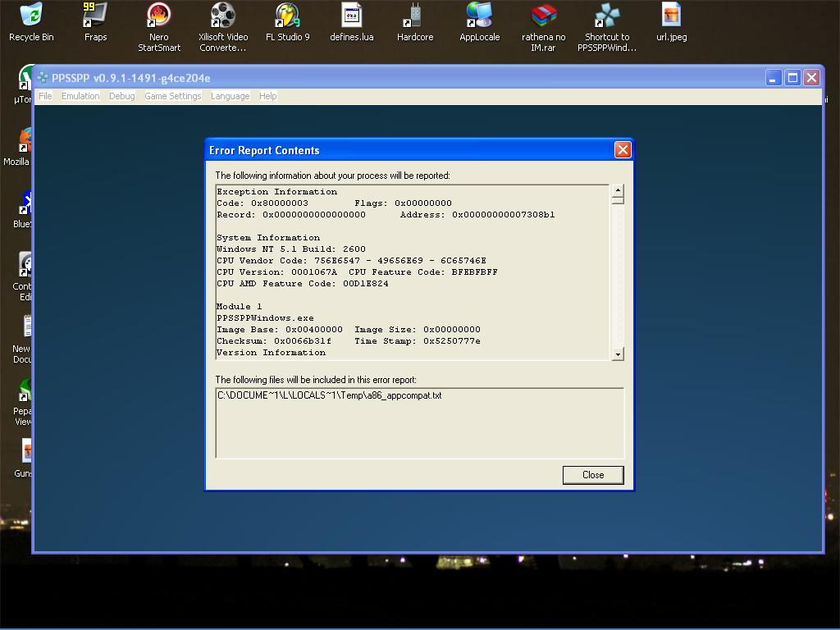
Task: Launch Shortcut to PPSSPPWindows icon
Action: pos(607,16)
